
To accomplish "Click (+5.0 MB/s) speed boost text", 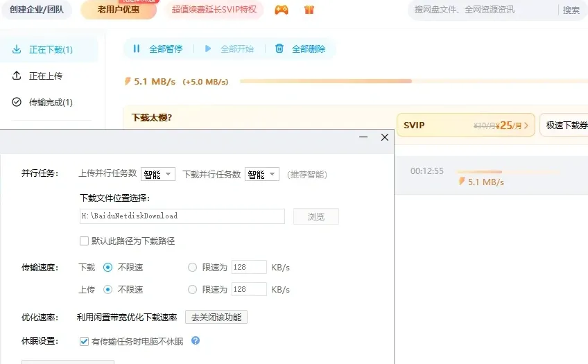I will [205, 82].
